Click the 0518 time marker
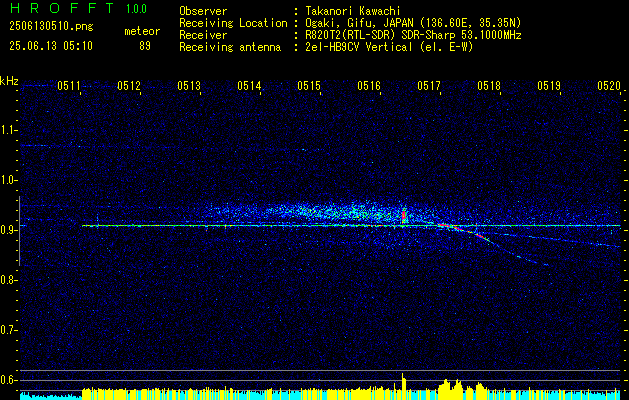The height and width of the screenshot is (400, 629). (489, 85)
